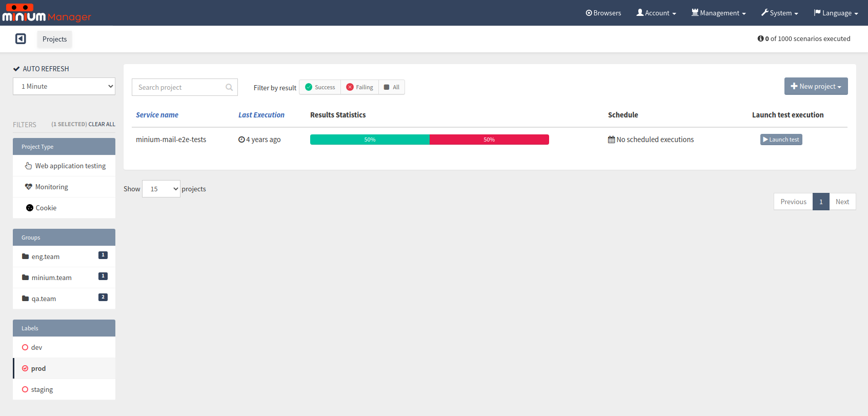Focus the Search project field
Image resolution: width=868 pixels, height=416 pixels.
[x=185, y=87]
